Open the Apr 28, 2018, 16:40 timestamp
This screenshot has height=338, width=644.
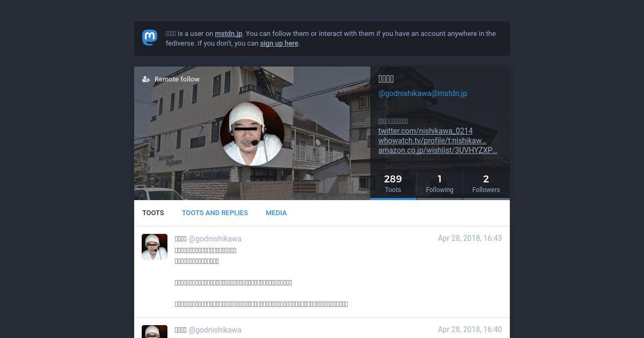(x=470, y=329)
